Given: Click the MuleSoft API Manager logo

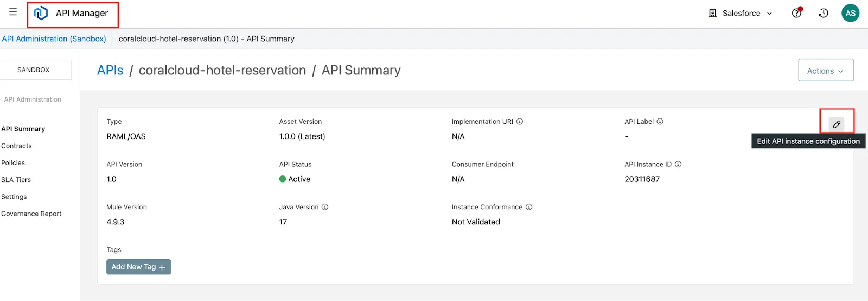Looking at the screenshot, I should click(x=41, y=13).
